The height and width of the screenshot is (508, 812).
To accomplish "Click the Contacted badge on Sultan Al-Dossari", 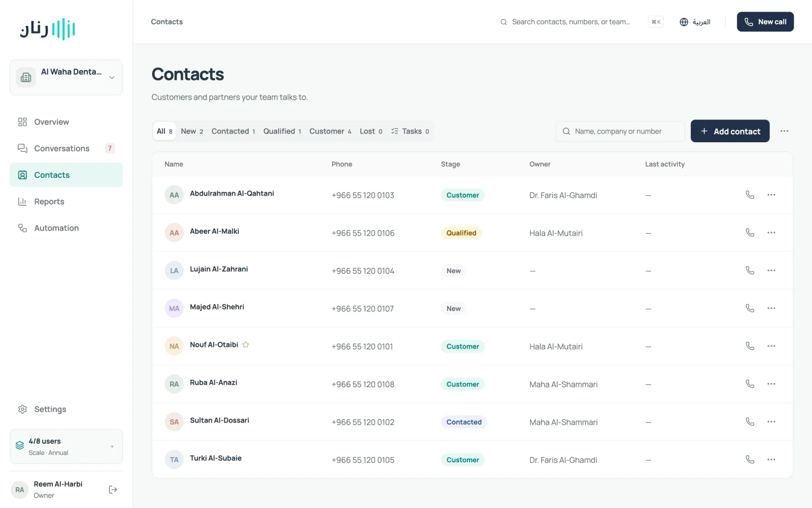I will 464,422.
